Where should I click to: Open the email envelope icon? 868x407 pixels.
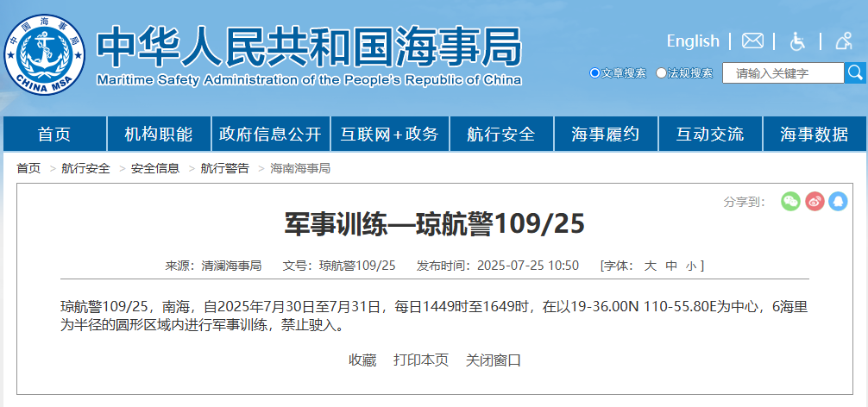point(753,41)
